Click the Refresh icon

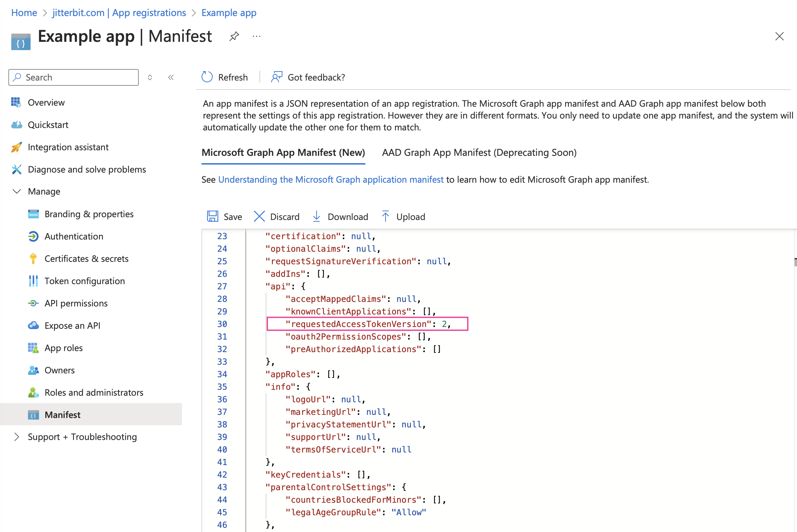207,77
